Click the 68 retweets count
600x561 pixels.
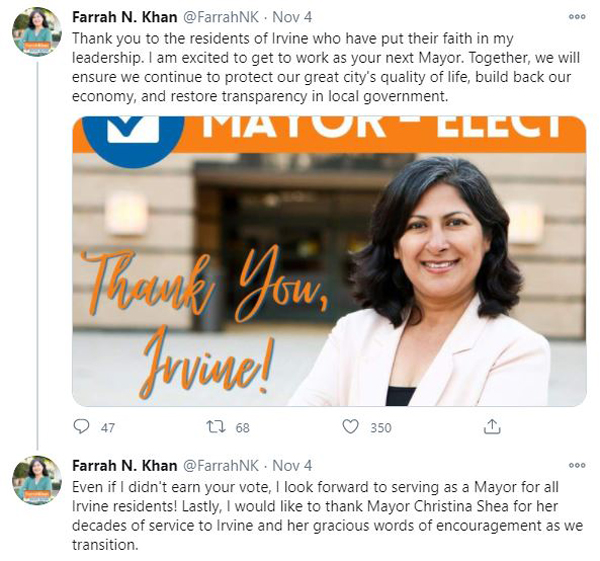pyautogui.click(x=243, y=427)
